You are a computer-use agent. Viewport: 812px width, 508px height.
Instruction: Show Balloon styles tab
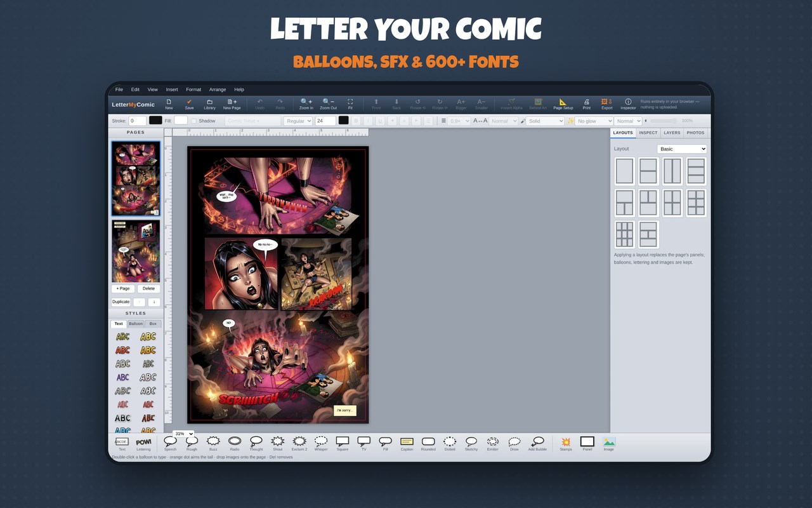point(136,324)
